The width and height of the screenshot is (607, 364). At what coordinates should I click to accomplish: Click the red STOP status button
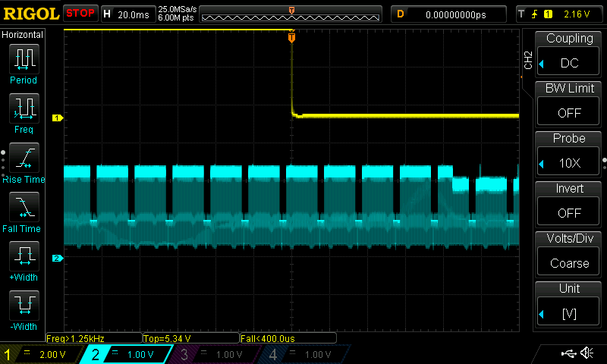coord(80,14)
